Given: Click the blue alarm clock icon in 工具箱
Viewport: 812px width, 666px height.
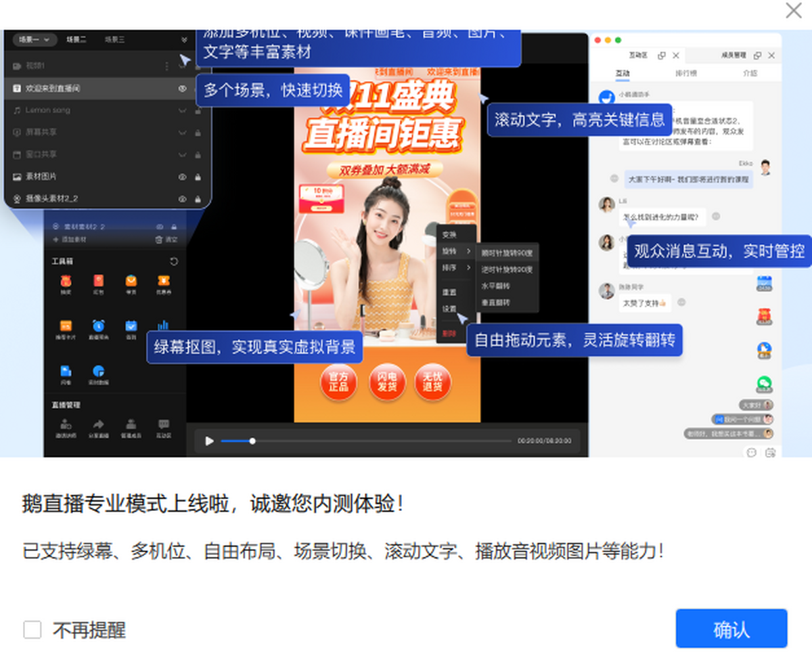Looking at the screenshot, I should point(99,326).
